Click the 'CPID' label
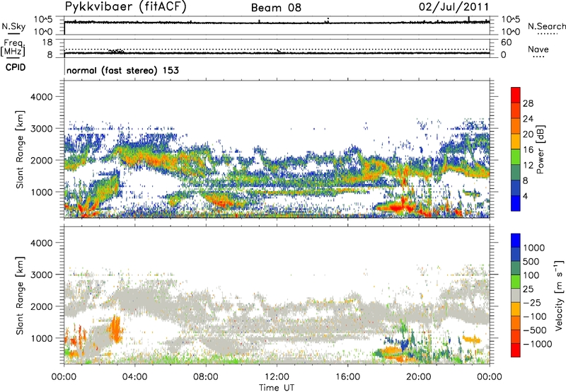The width and height of the screenshot is (566, 392). coord(16,67)
